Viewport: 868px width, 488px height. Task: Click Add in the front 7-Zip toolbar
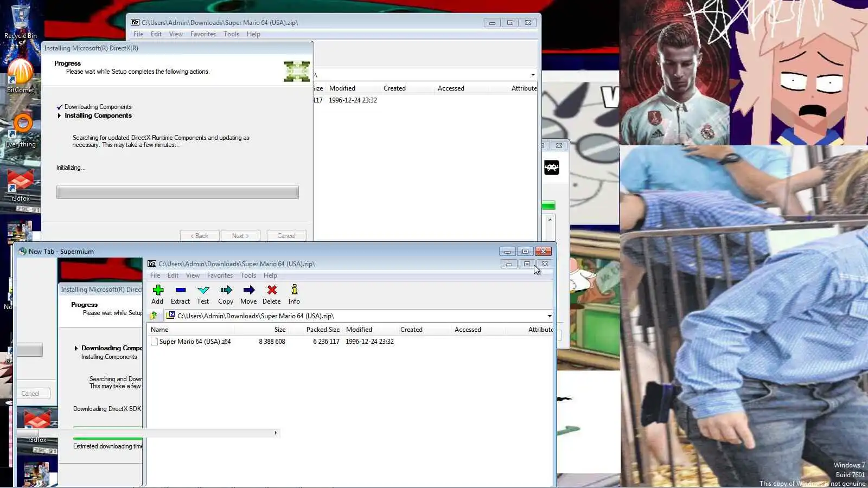(x=157, y=294)
